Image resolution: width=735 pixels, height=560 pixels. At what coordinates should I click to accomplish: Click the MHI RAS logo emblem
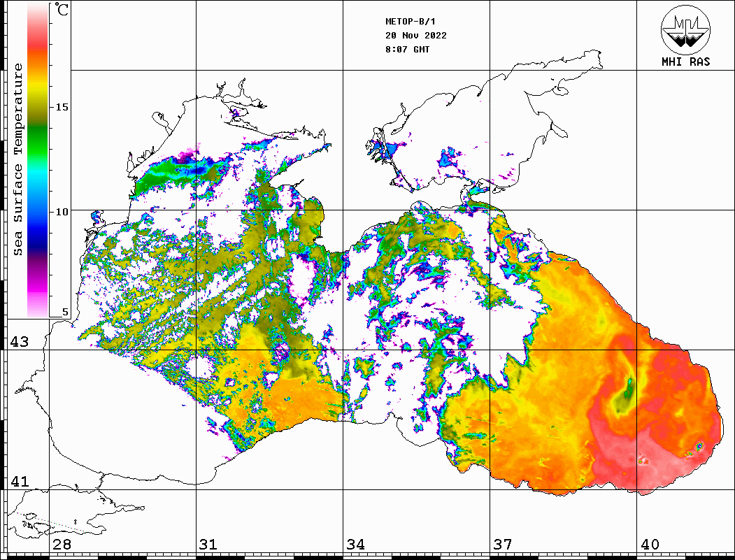click(x=685, y=28)
